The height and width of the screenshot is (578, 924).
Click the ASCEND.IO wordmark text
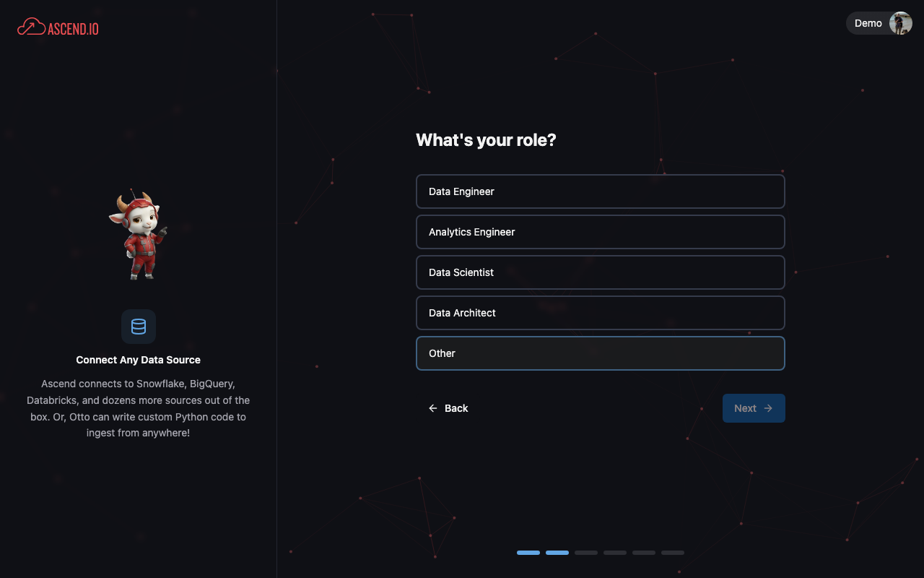pos(74,27)
